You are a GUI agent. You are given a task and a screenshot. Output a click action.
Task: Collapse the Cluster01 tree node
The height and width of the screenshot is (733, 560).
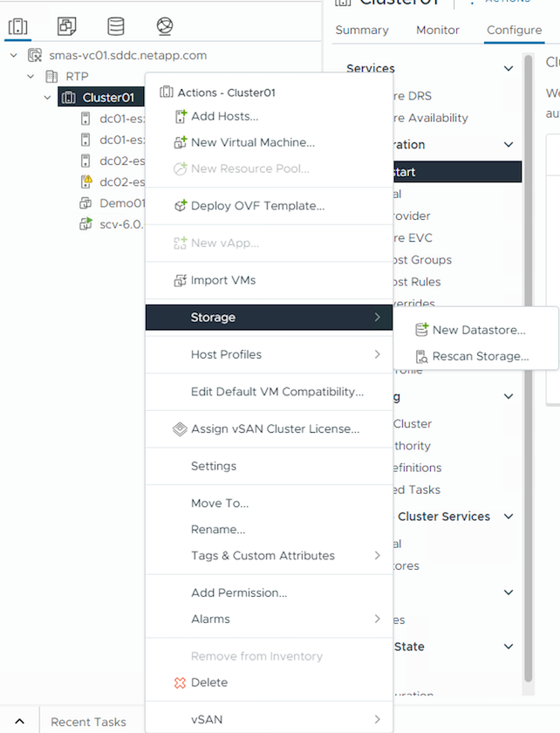tap(48, 98)
